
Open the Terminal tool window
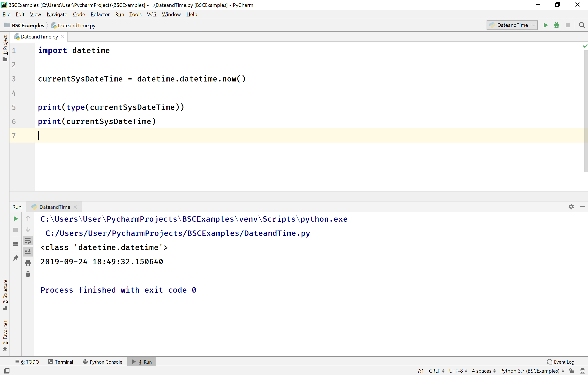pyautogui.click(x=61, y=362)
